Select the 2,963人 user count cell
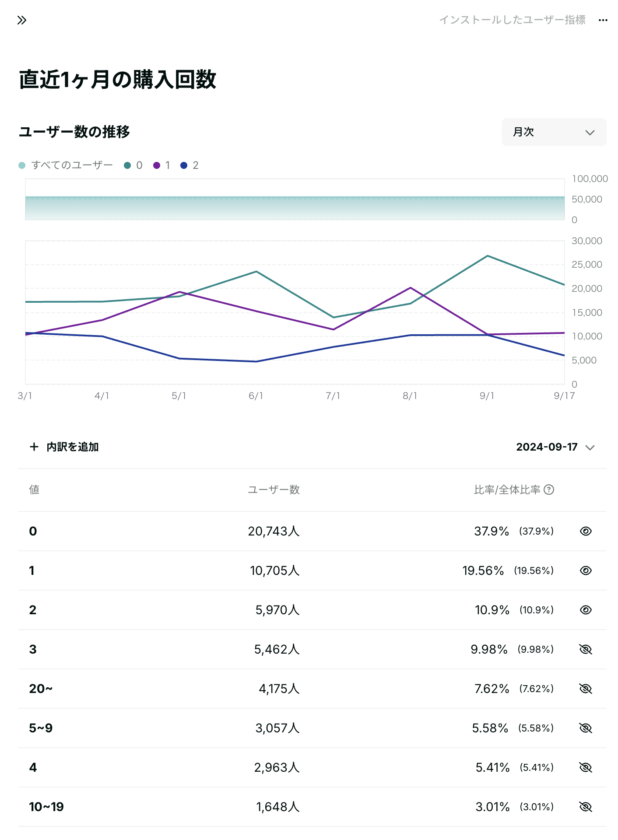Screen dimensions: 618x840 [277, 767]
